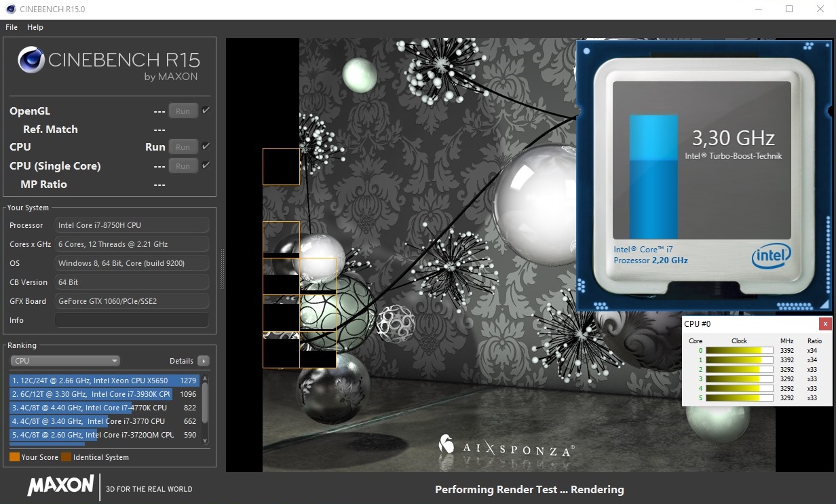836x504 pixels.
Task: Click the AIXSPONZA logo in render
Action: [x=507, y=446]
